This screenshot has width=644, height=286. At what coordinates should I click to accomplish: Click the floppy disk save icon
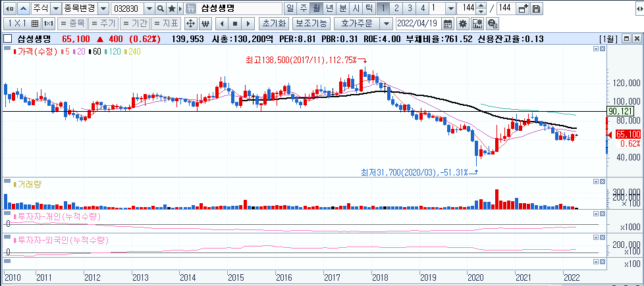[537, 8]
